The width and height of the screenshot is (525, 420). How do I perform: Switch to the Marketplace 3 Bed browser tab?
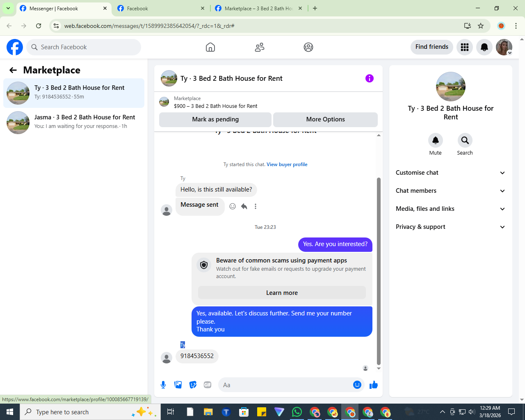258,8
